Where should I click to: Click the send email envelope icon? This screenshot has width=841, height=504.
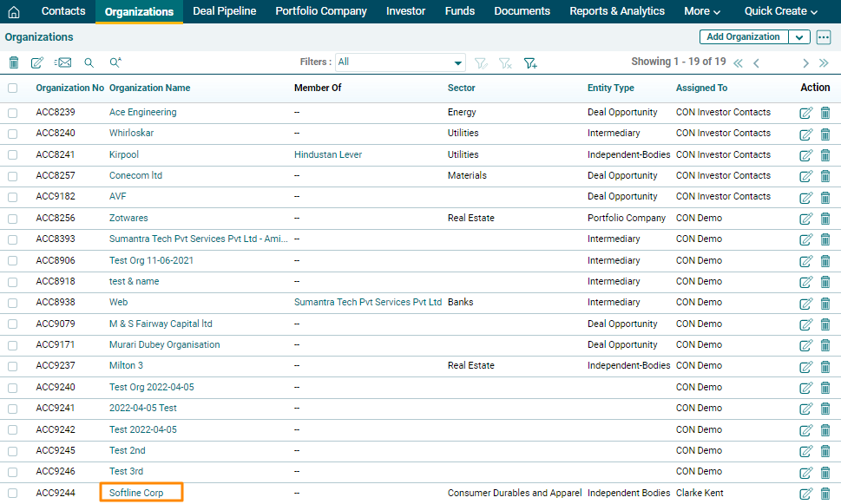coord(62,62)
